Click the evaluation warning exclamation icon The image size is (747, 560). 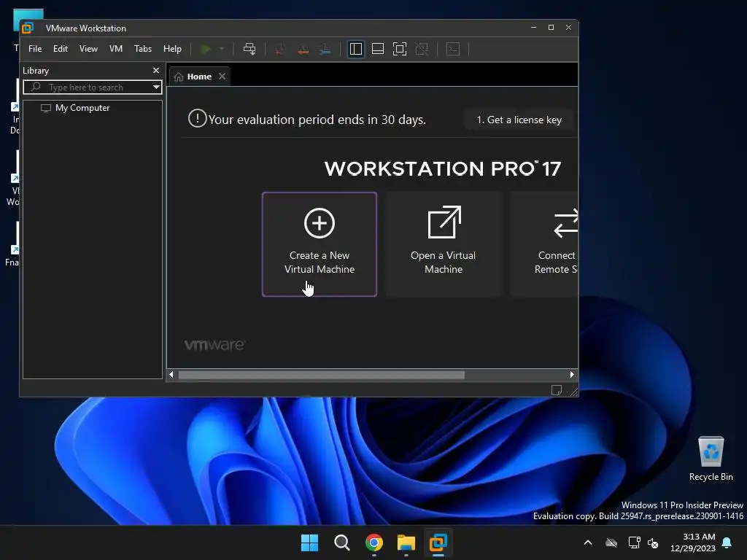pos(197,119)
